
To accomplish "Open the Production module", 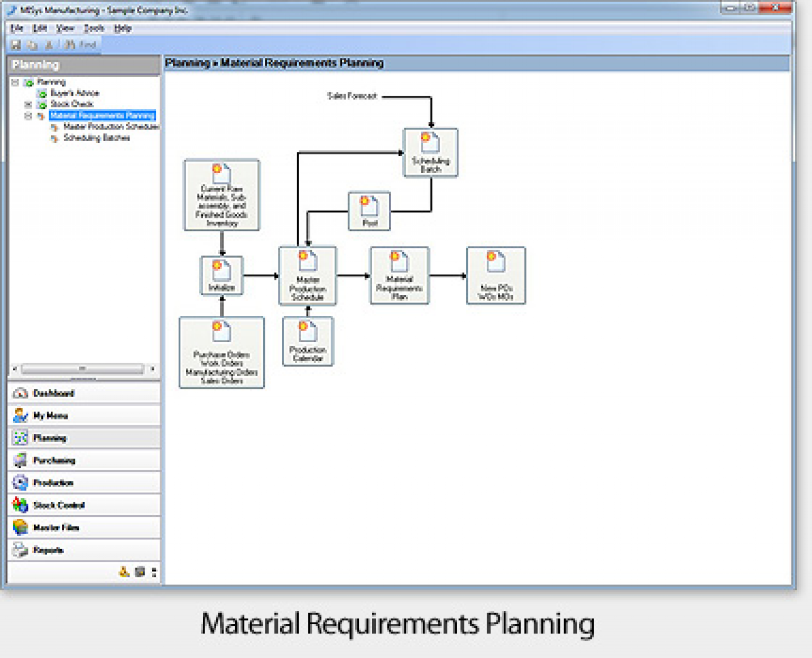I will click(x=53, y=482).
